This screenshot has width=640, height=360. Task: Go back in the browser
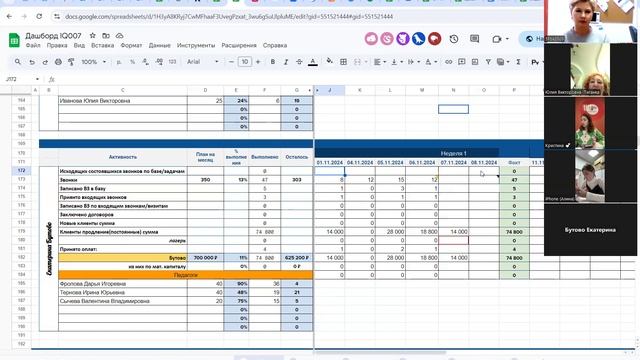(9, 16)
